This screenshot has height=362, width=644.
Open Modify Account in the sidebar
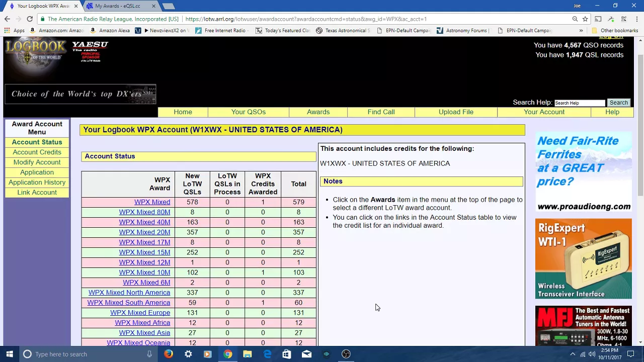point(37,162)
